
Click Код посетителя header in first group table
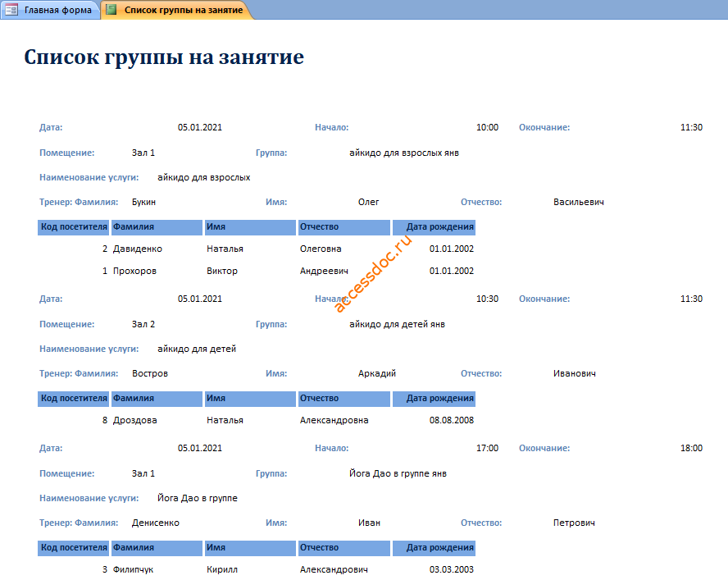[73, 227]
